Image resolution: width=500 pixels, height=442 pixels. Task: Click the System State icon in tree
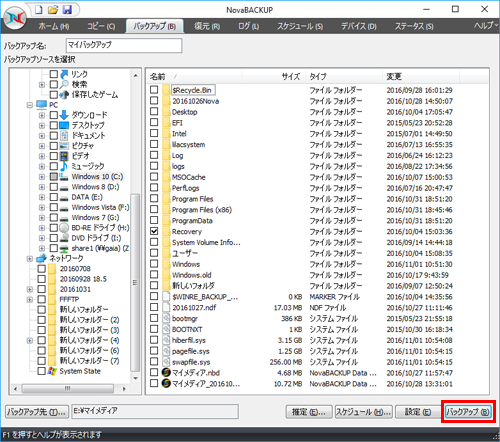point(52,371)
